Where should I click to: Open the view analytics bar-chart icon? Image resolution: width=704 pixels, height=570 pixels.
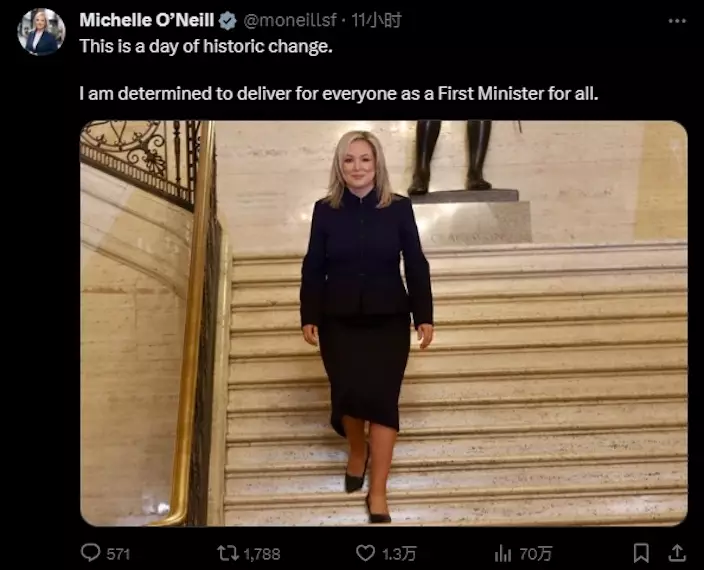click(503, 552)
